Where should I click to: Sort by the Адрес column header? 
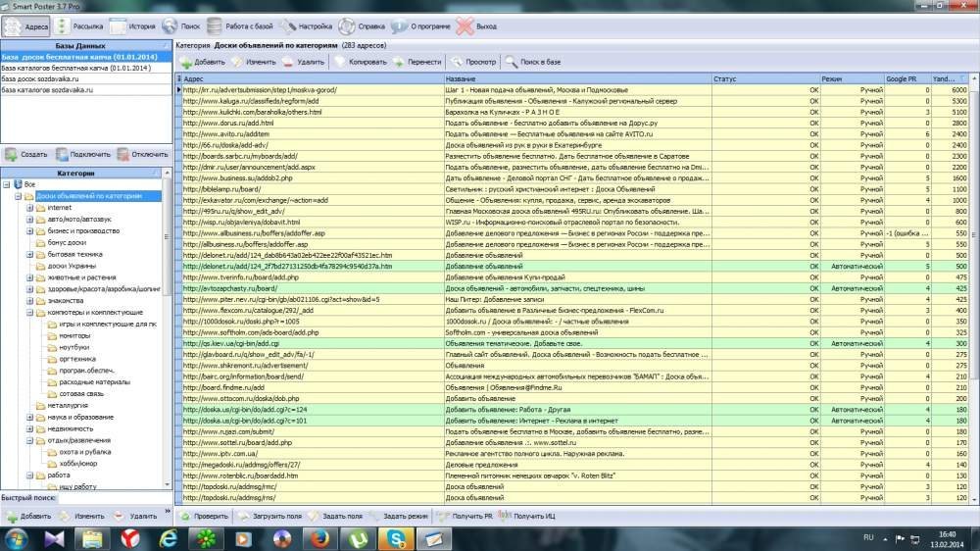click(313, 78)
